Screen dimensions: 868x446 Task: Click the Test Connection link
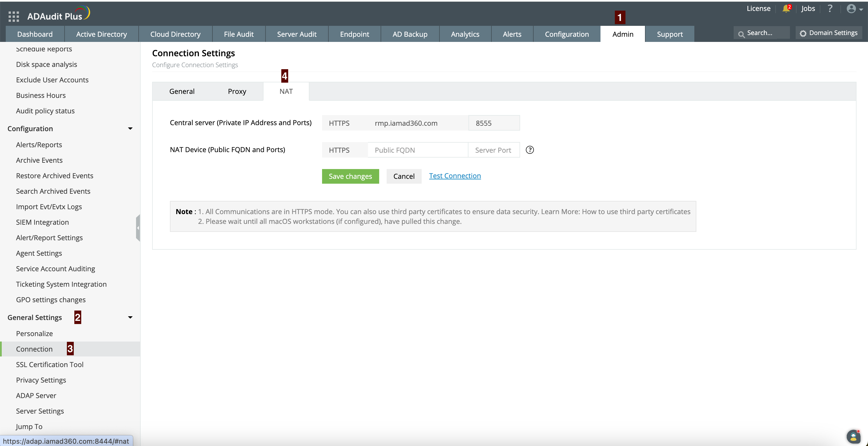(455, 176)
